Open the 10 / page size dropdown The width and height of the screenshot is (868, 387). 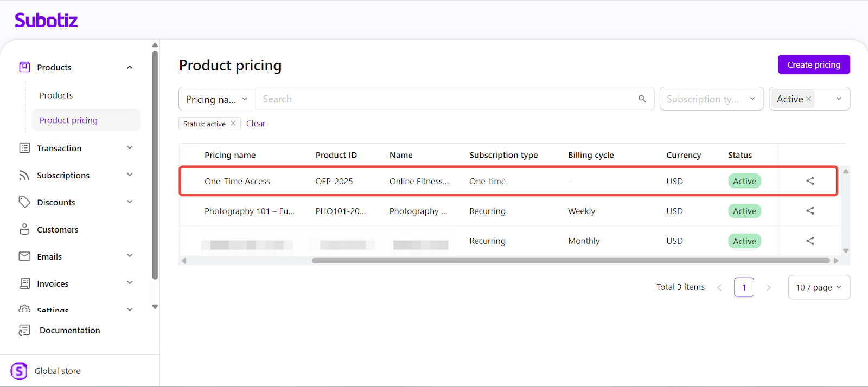tap(819, 287)
